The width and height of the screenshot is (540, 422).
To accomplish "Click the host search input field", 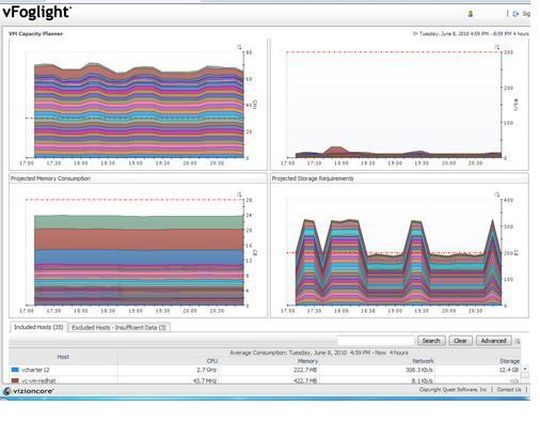I will click(376, 341).
